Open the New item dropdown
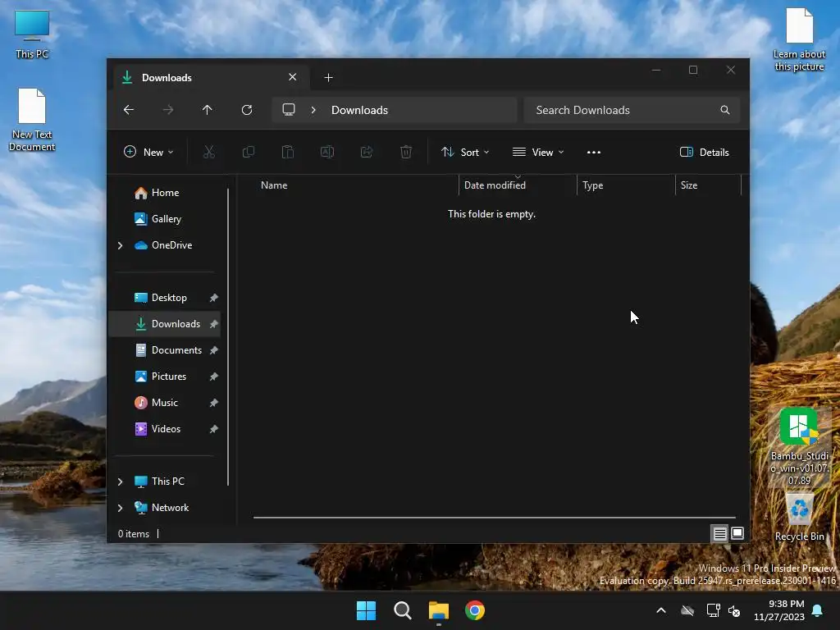The height and width of the screenshot is (630, 840). [148, 152]
